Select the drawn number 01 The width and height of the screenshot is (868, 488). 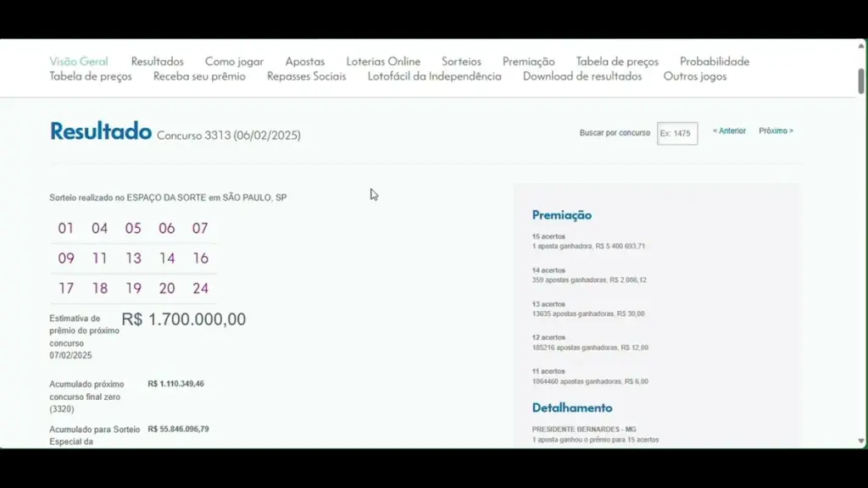pyautogui.click(x=66, y=229)
